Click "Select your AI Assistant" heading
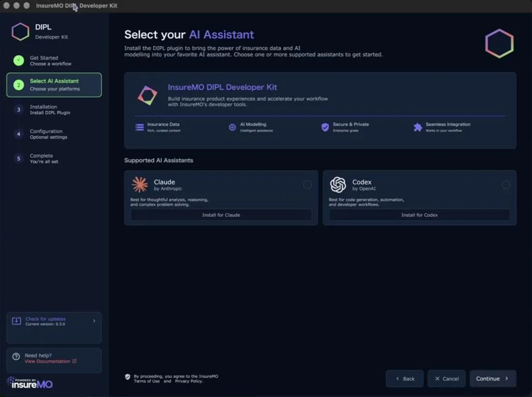The height and width of the screenshot is (397, 532). click(189, 35)
